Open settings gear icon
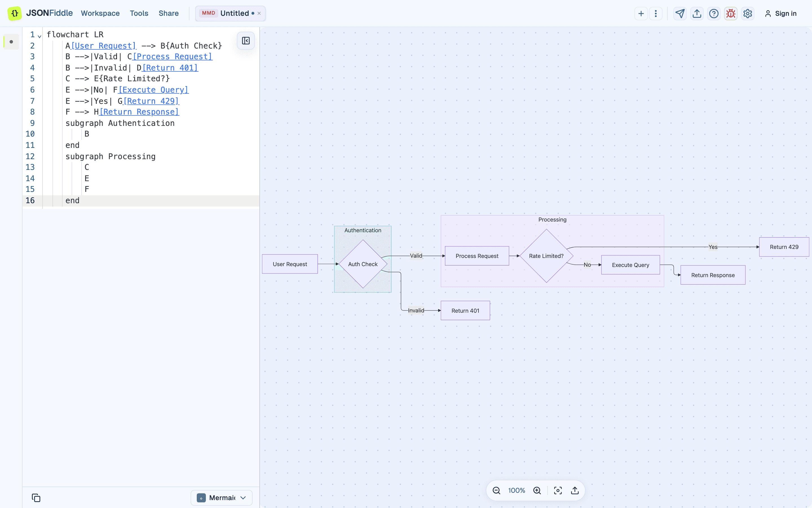This screenshot has height=508, width=812. [x=748, y=14]
